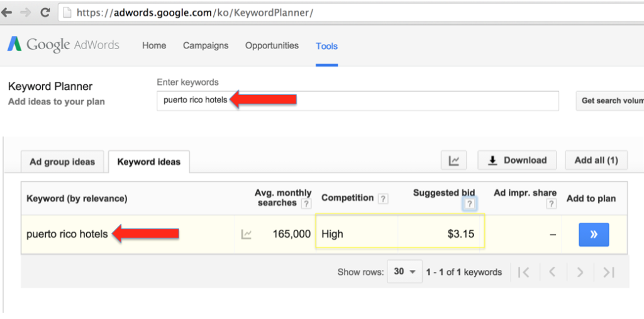
Task: Open the Tools menu
Action: (x=327, y=46)
